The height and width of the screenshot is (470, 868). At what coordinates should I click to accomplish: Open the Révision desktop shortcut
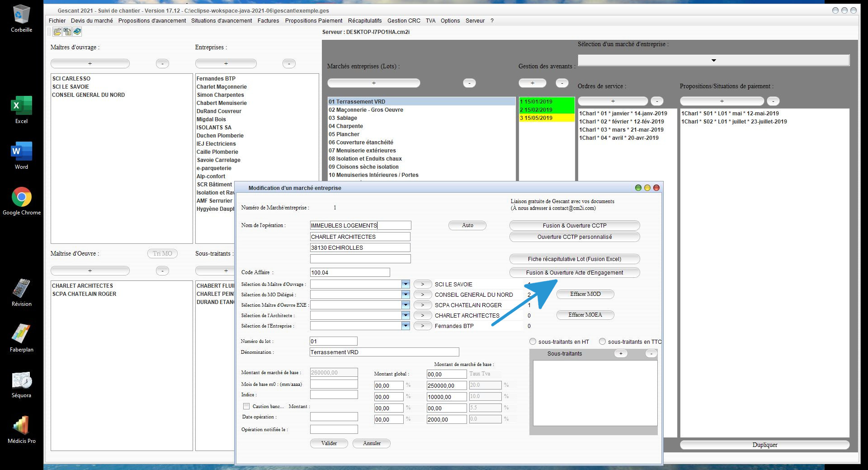click(21, 292)
